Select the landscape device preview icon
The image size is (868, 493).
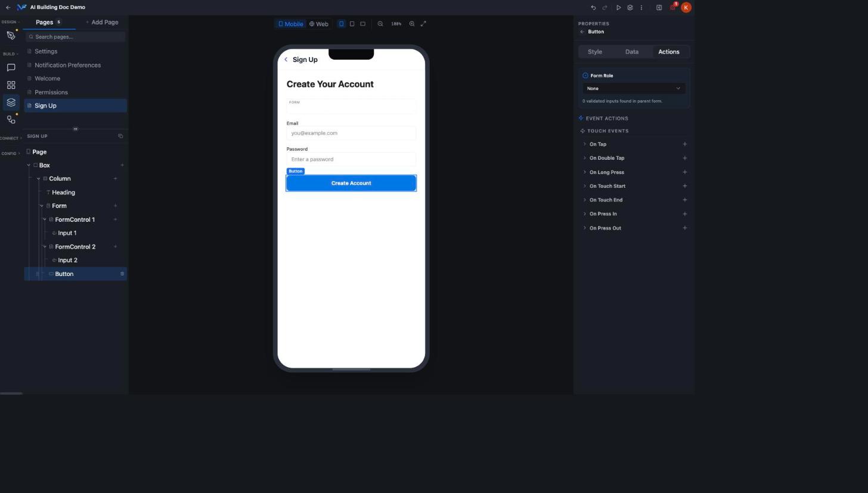pyautogui.click(x=362, y=24)
